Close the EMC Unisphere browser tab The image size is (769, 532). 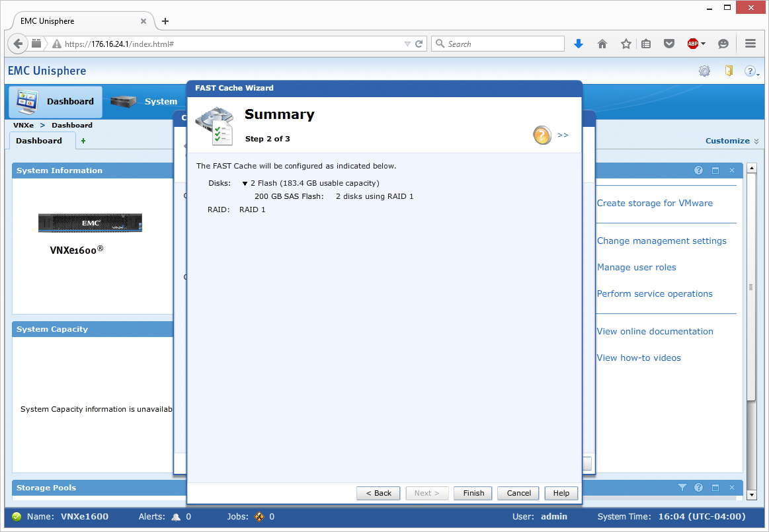143,21
